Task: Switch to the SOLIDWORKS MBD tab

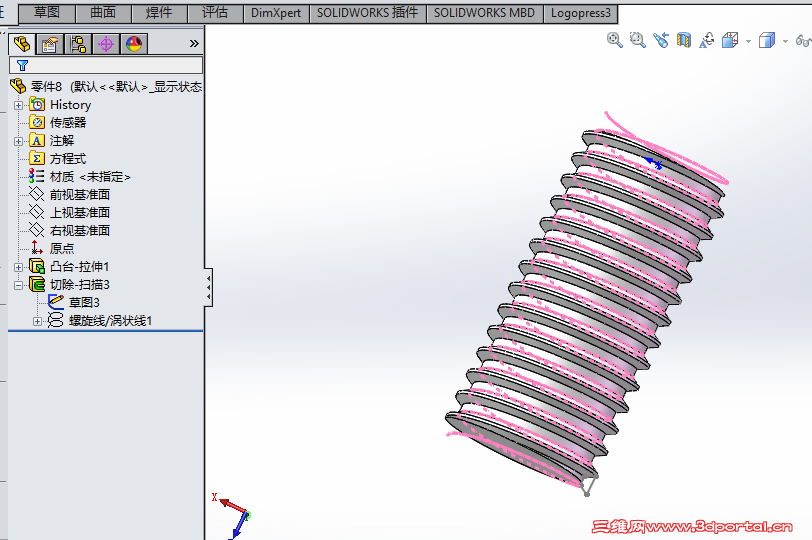Action: coord(485,13)
